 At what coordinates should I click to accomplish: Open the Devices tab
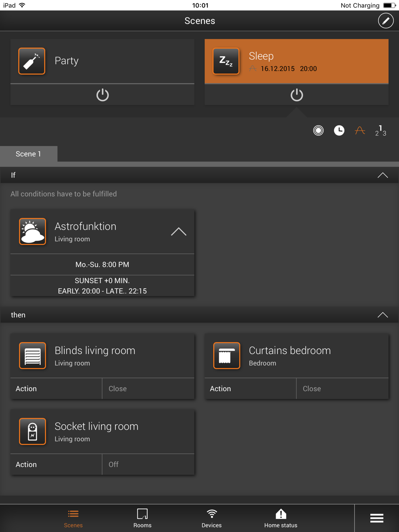coord(211,518)
